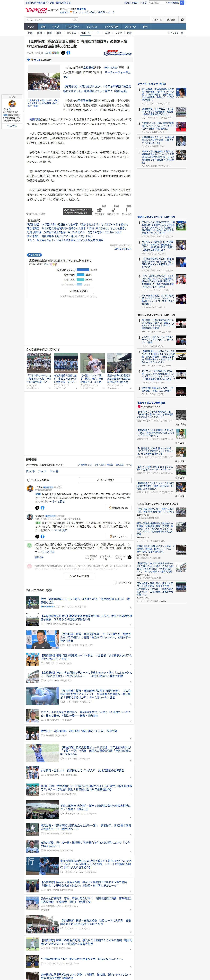The image size is (210, 980).
Task: Share ゴジキ's comment on X
Action: click(37, 507)
